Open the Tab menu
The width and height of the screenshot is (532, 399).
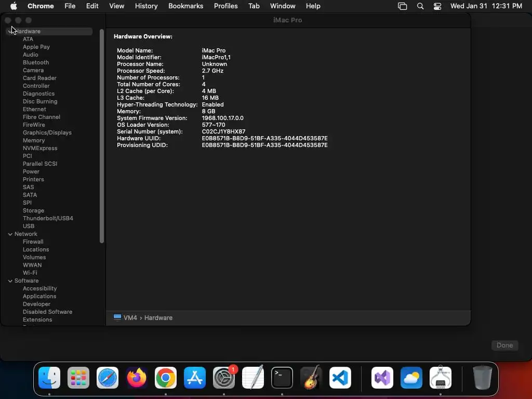point(254,6)
